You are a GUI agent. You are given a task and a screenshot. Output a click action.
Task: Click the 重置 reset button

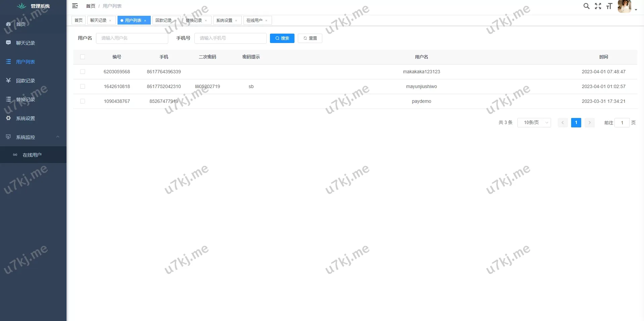coord(310,38)
